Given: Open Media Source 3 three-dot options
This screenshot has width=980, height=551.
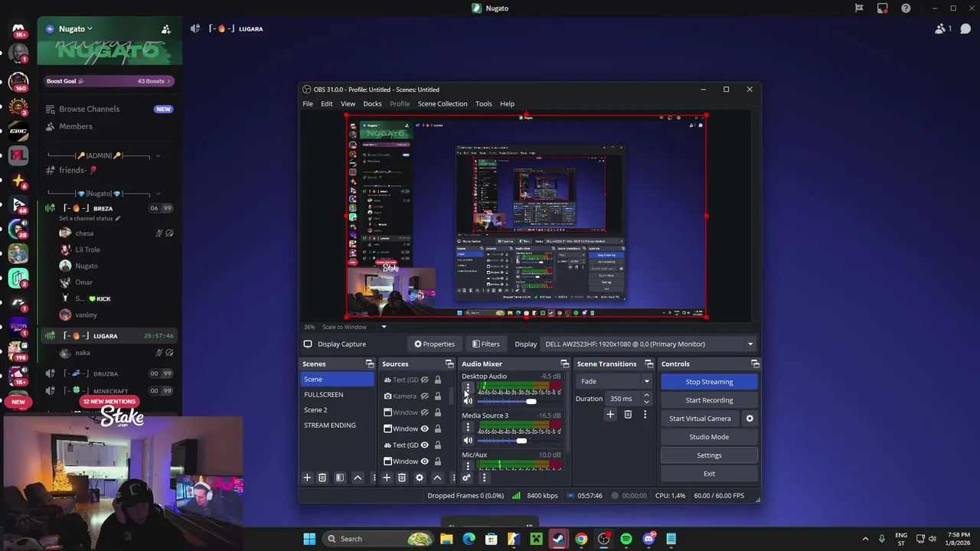Looking at the screenshot, I should coord(468,427).
